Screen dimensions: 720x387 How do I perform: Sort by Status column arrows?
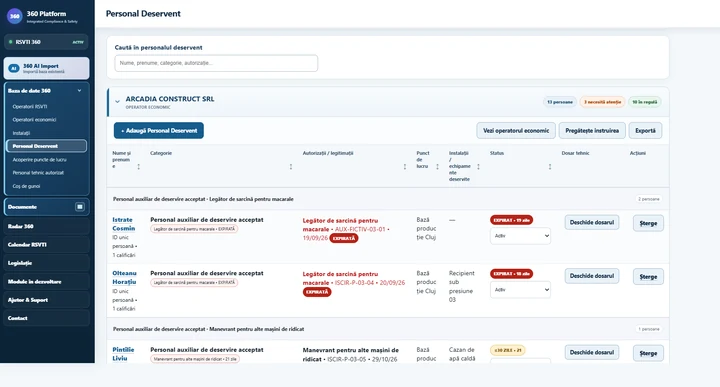tap(550, 167)
